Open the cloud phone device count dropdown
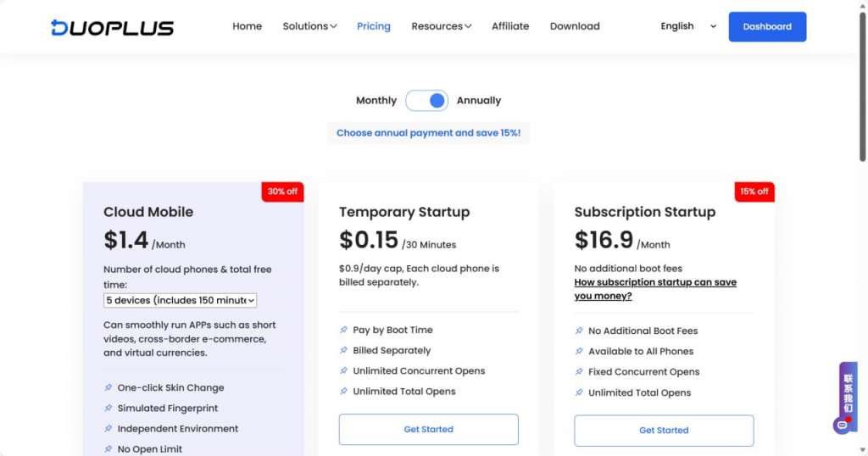Screen dimensions: 868x456 (x=180, y=301)
